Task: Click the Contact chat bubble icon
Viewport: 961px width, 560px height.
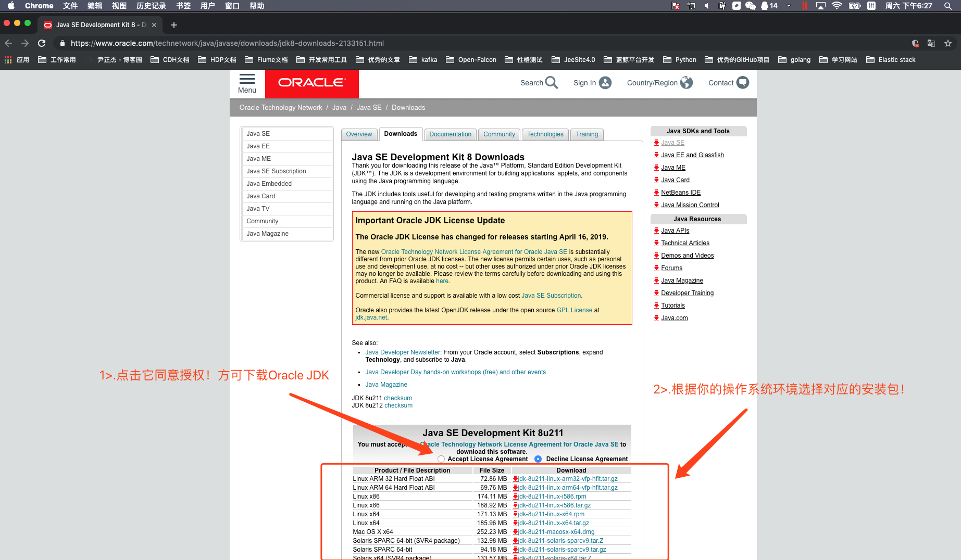Action: (x=743, y=83)
